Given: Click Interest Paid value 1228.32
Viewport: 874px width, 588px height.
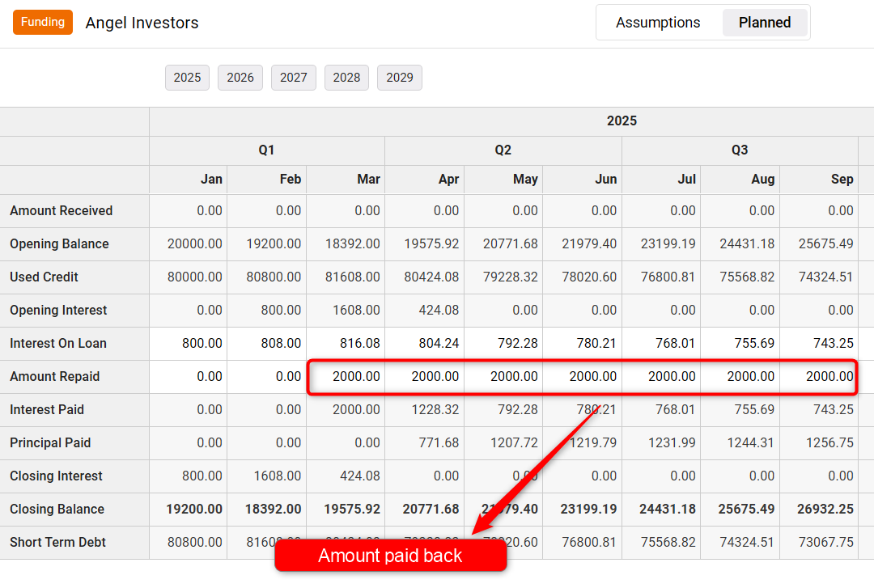Looking at the screenshot, I should coord(435,409).
